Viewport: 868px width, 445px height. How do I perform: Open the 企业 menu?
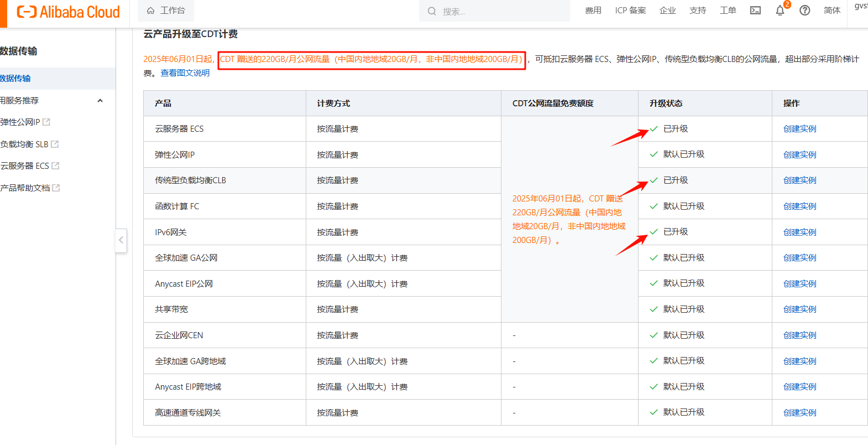[x=668, y=11]
